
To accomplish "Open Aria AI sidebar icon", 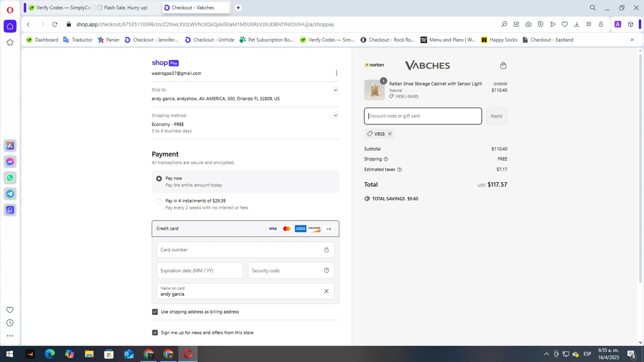I will coord(10,146).
